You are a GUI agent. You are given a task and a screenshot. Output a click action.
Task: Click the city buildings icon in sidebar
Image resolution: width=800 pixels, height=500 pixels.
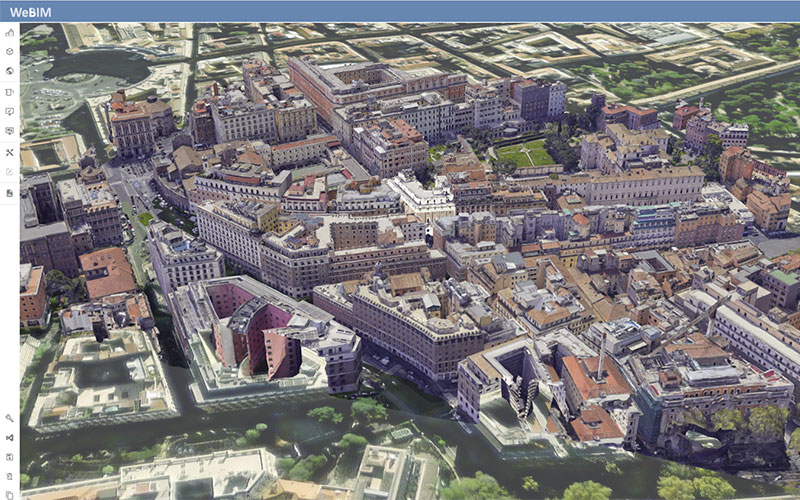point(9,32)
